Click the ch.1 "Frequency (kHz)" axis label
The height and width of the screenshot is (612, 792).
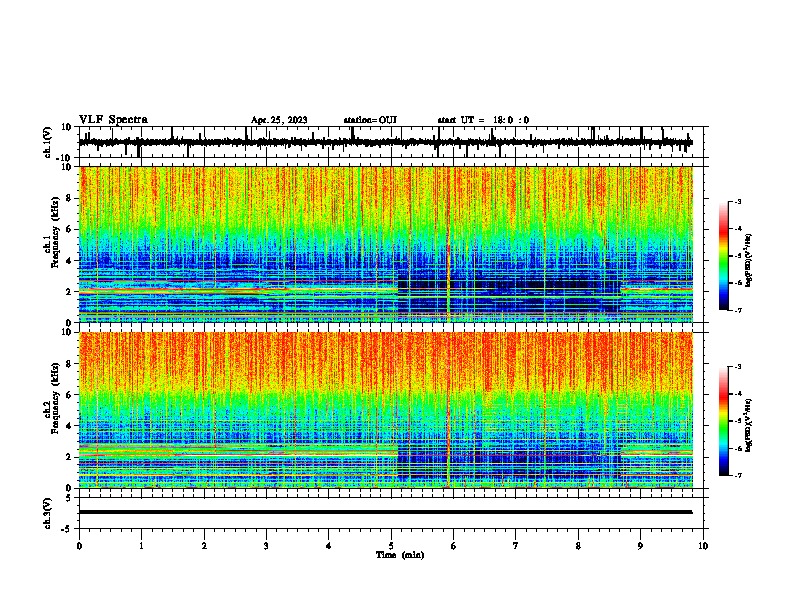click(x=55, y=233)
